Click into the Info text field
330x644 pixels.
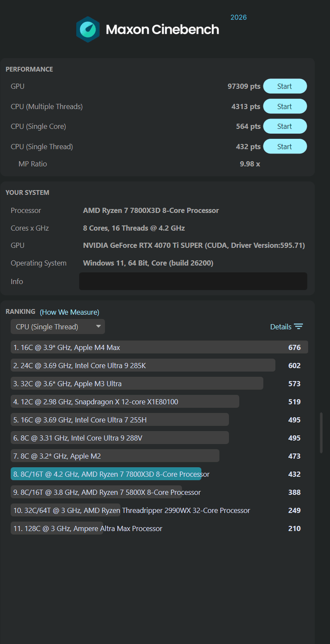193,281
